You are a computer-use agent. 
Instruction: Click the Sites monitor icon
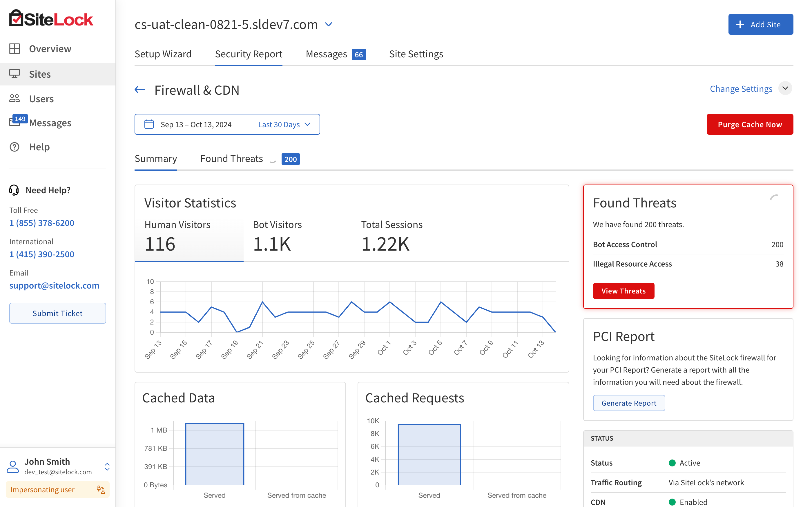tap(14, 74)
